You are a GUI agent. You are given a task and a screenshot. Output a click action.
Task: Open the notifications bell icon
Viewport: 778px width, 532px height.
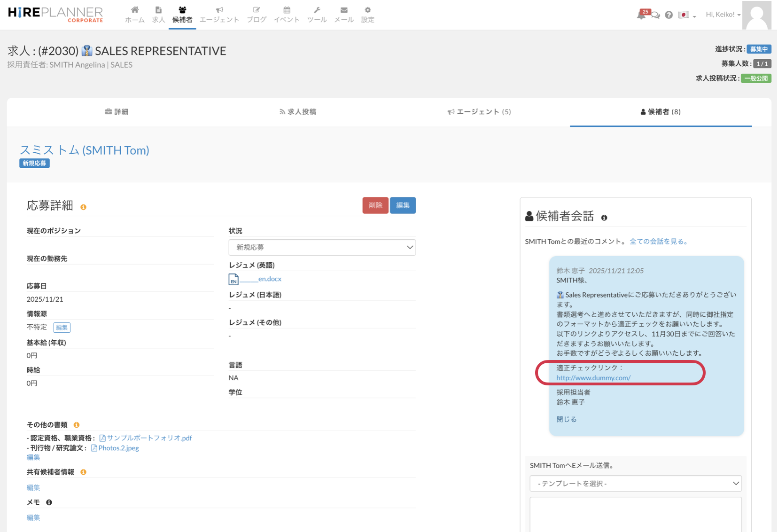point(641,15)
